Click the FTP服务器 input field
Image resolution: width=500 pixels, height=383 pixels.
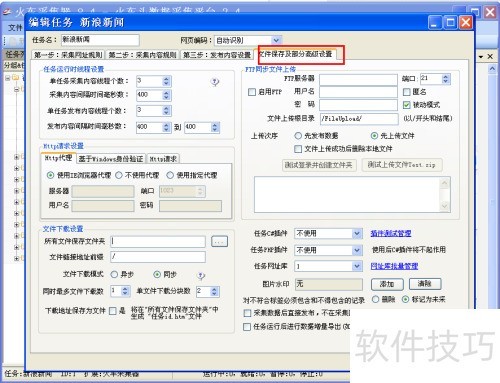(358, 80)
